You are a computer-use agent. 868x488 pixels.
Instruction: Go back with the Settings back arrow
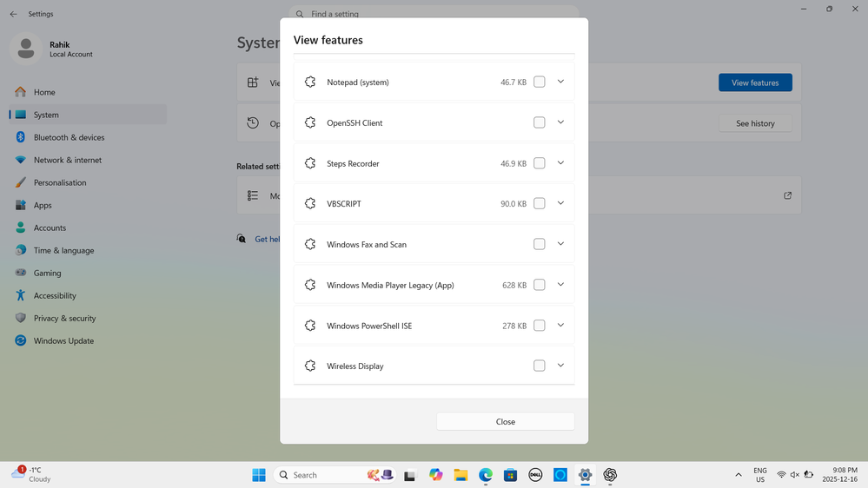(x=13, y=14)
